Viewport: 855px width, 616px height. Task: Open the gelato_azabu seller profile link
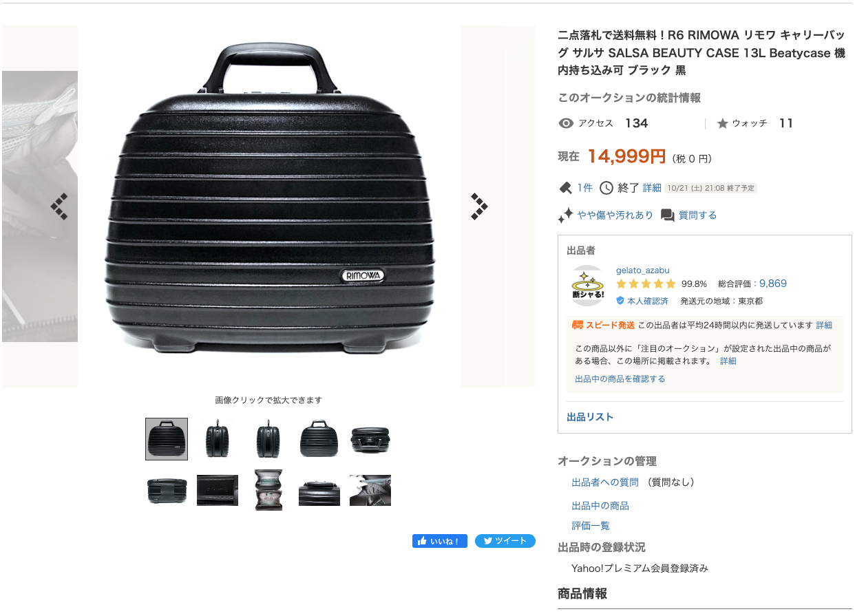pos(642,270)
